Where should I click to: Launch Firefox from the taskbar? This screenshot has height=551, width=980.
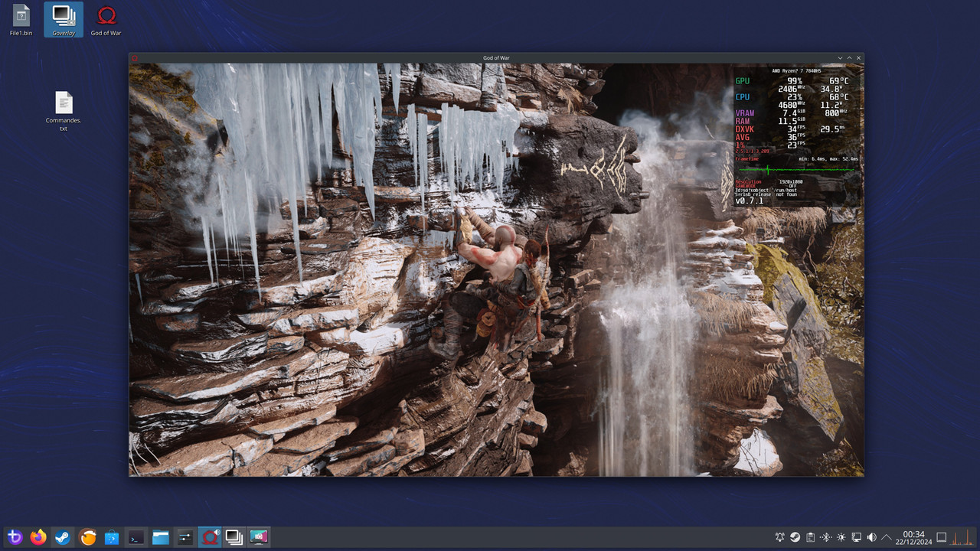38,537
